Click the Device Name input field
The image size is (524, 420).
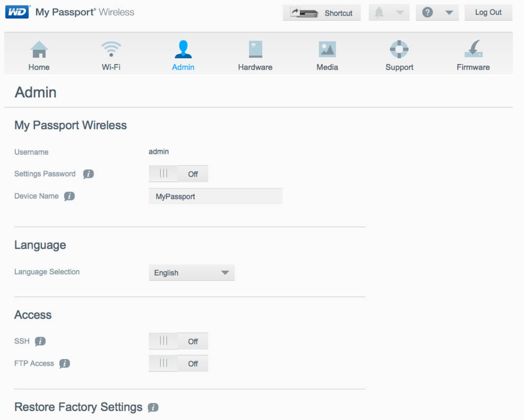tap(215, 196)
